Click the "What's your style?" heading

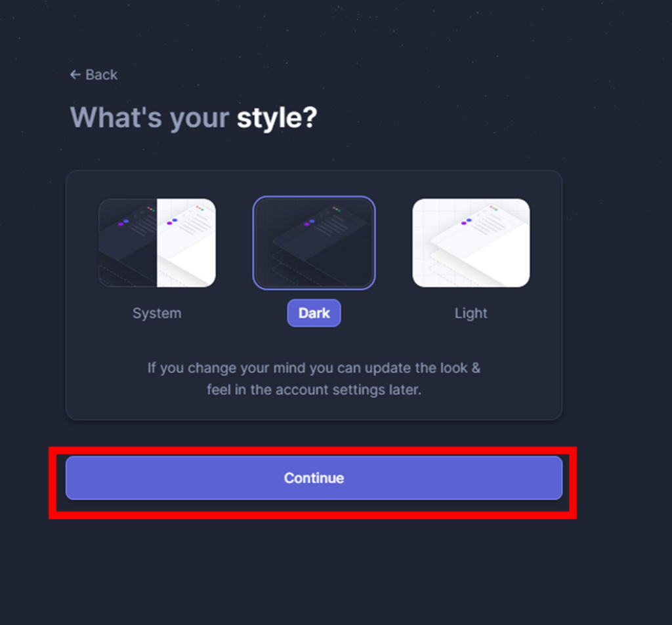(194, 117)
